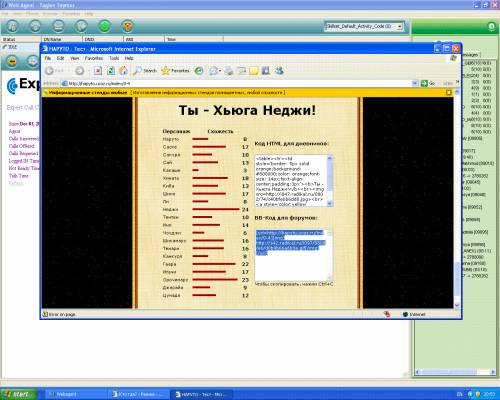Screen dimensions: 500x400
Task: Click the Print icon in IE toolbar
Action: [x=229, y=71]
